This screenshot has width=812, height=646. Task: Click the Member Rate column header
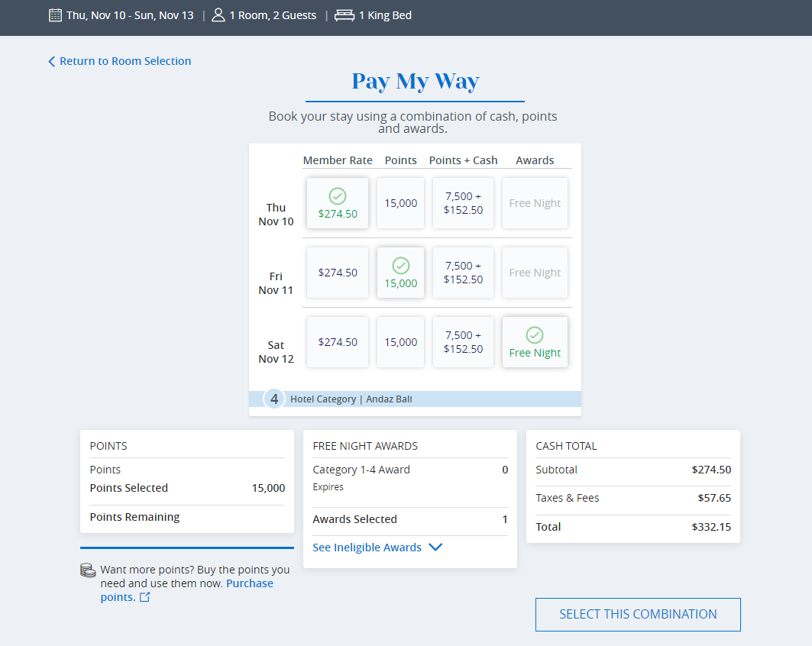coord(338,160)
